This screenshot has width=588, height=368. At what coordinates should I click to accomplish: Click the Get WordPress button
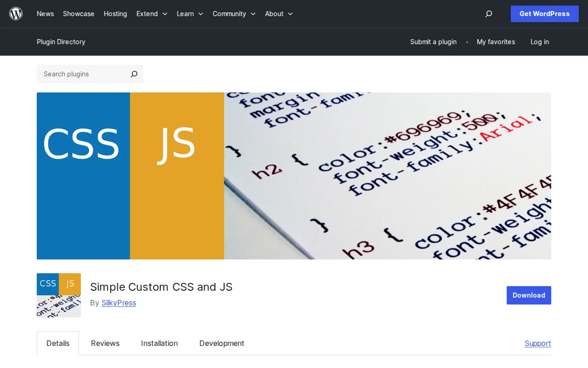[x=544, y=14]
